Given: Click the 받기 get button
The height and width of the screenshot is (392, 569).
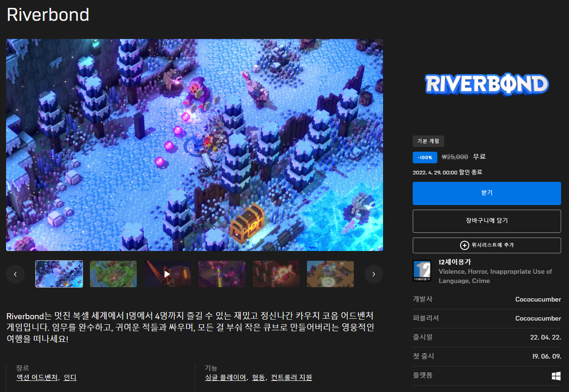Looking at the screenshot, I should click(487, 193).
